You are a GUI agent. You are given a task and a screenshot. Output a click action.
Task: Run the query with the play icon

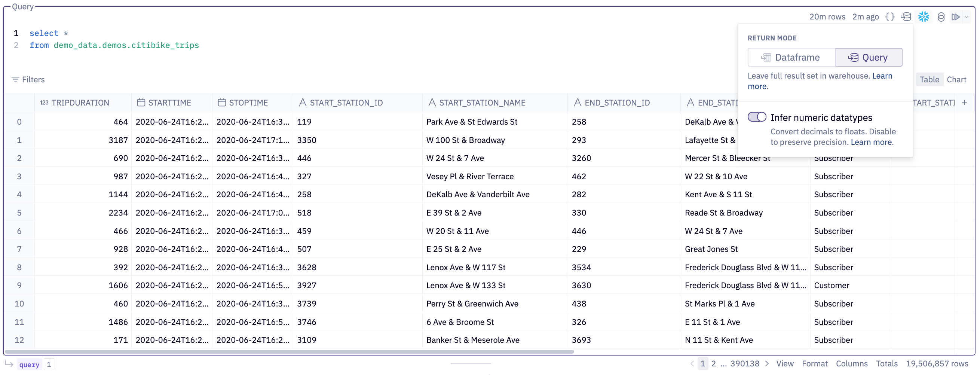pyautogui.click(x=955, y=17)
